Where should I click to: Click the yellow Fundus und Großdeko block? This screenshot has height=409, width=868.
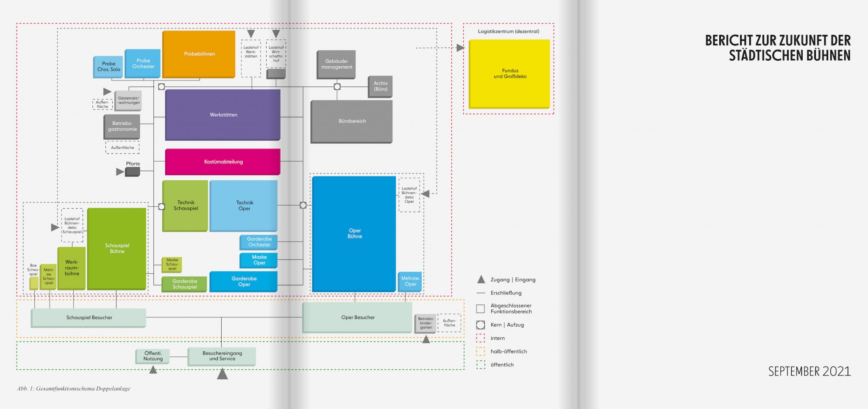[509, 73]
